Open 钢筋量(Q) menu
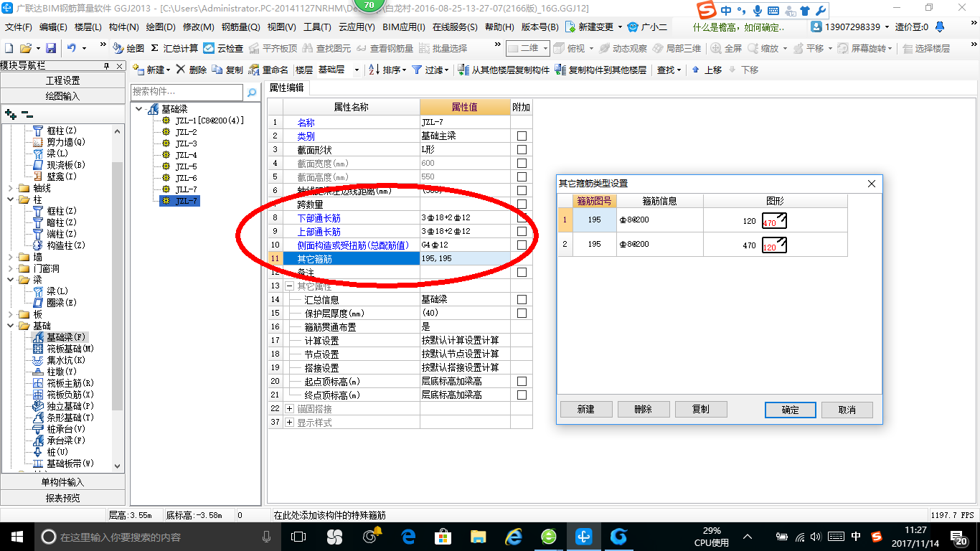The height and width of the screenshot is (551, 980). tap(240, 27)
